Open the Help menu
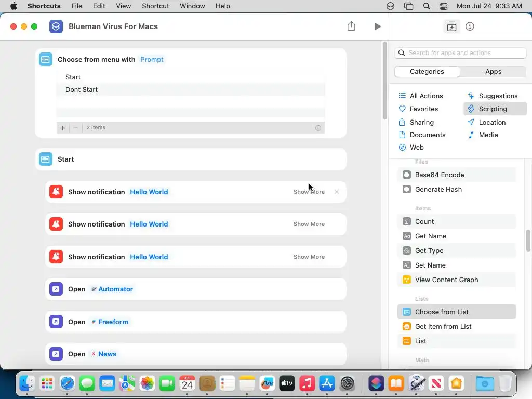Viewport: 532px width, 399px height. tap(222, 6)
